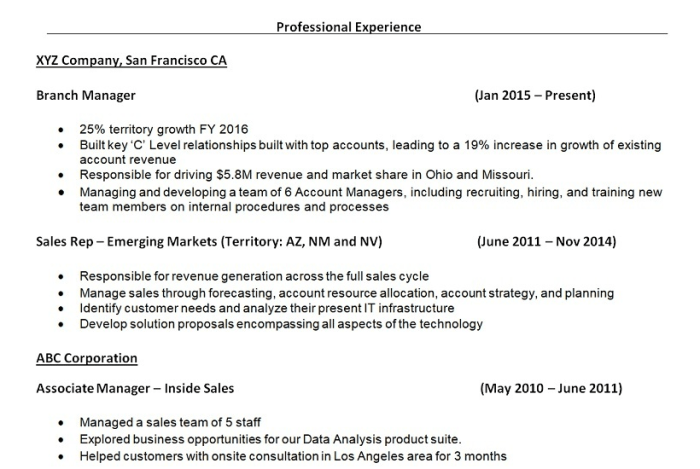Click the (June 2011 – Nov 2014) dates
700x469 pixels.
(x=546, y=242)
